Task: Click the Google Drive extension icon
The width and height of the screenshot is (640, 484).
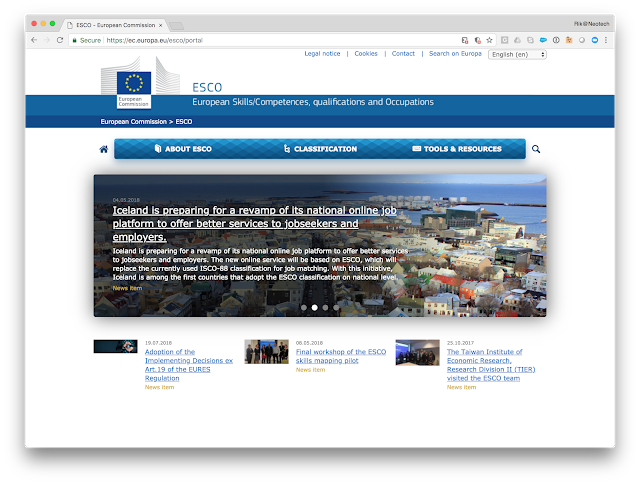Action: [517, 40]
